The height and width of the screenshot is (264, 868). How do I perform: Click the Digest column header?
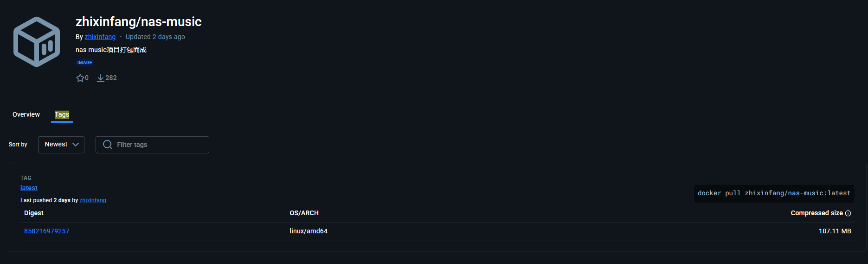[34, 213]
